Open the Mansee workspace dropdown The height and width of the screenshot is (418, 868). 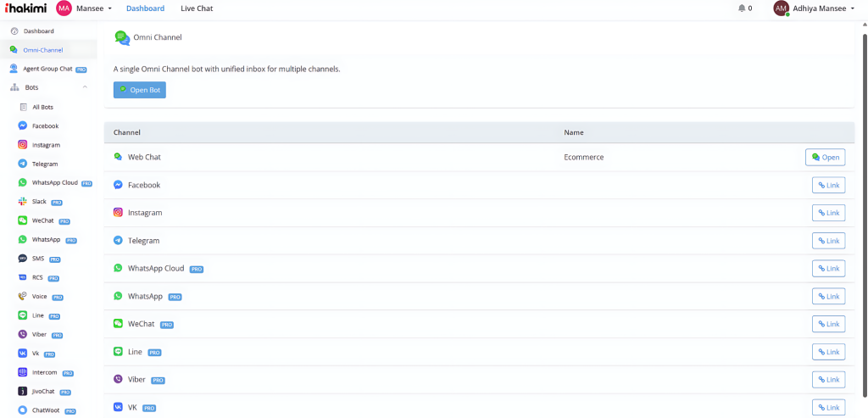[93, 8]
